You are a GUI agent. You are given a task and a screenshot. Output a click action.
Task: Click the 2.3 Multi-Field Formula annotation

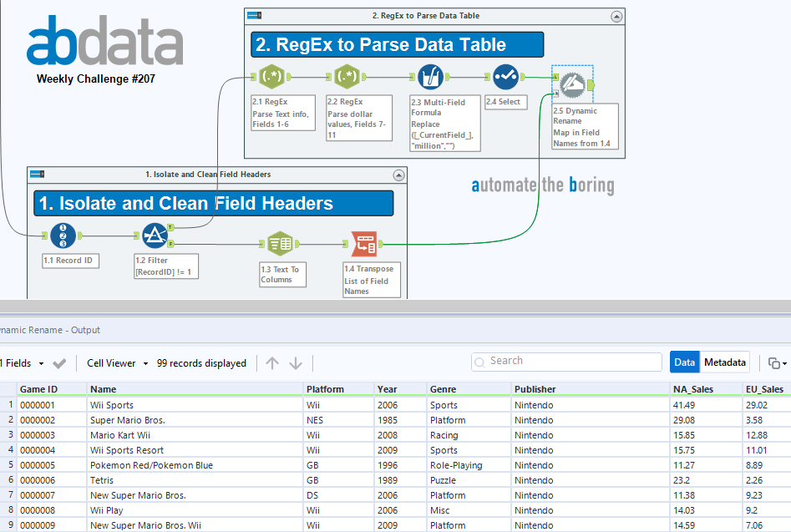click(x=445, y=124)
